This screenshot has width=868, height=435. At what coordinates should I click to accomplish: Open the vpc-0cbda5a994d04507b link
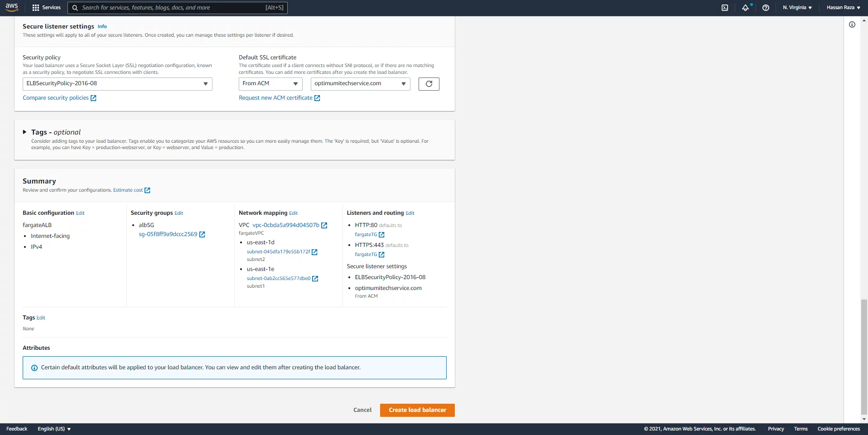click(286, 225)
